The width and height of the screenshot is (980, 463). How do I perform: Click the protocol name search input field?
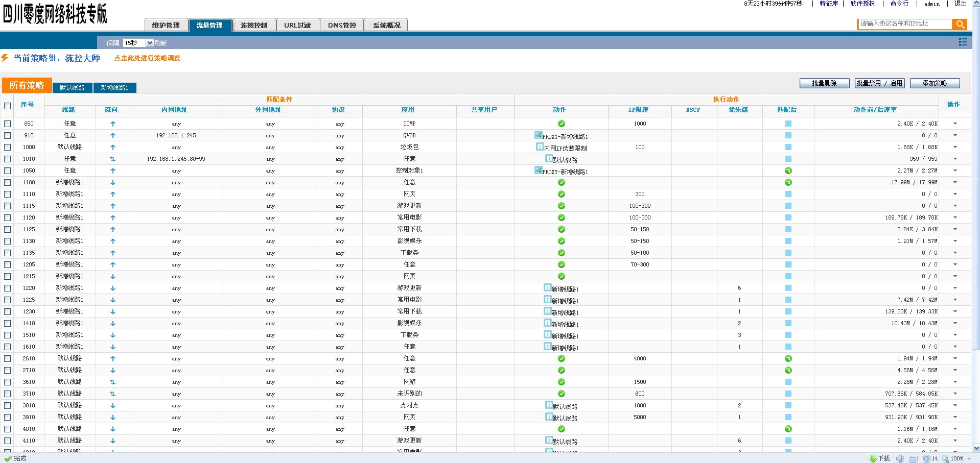tap(904, 23)
